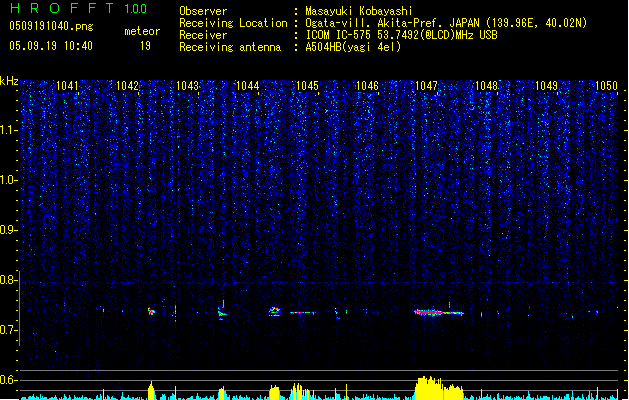Select receiver ICOM IC-575 53.7492 MHz text
This screenshot has width=629, height=400.
401,35
